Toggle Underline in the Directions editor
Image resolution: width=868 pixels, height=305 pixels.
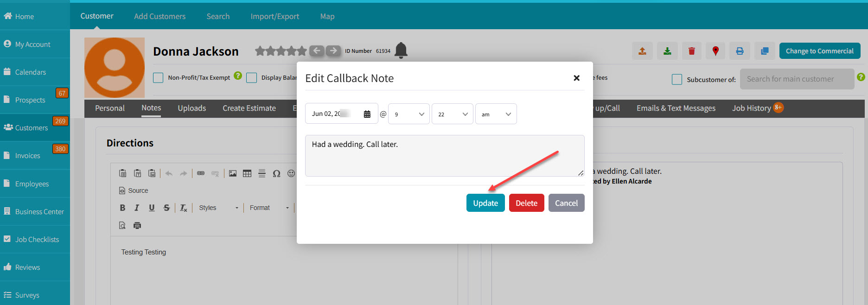pyautogui.click(x=152, y=208)
